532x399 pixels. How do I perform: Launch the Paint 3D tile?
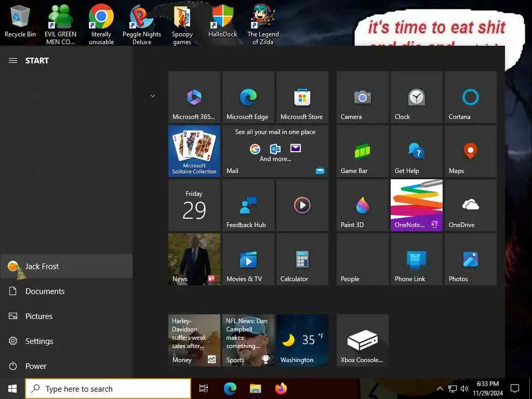pyautogui.click(x=362, y=205)
